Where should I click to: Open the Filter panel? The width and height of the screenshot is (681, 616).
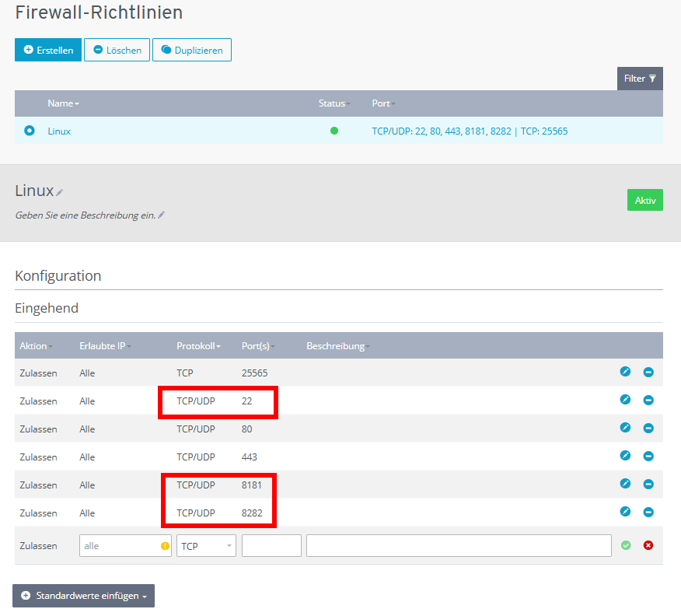pos(640,79)
